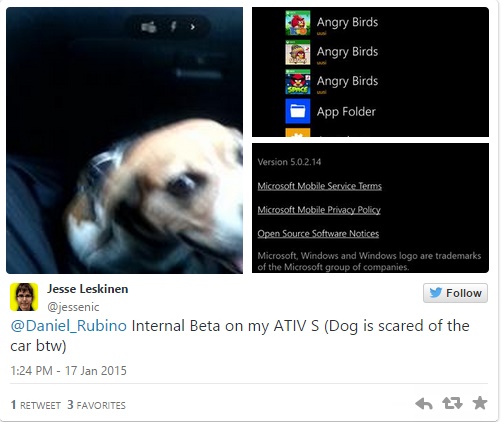Open Open Source Software Notices link
The width and height of the screenshot is (501, 422).
click(x=318, y=233)
